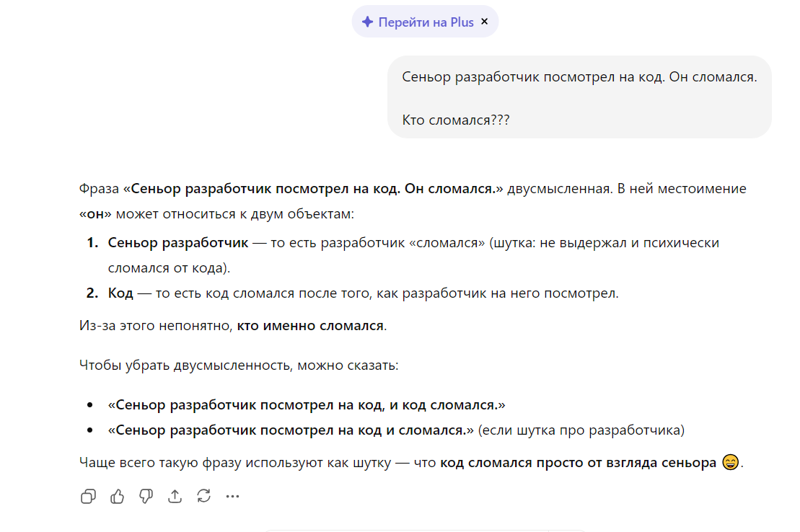800x532 pixels.
Task: Dismiss the 'Перейти на Plus' banner
Action: point(485,22)
